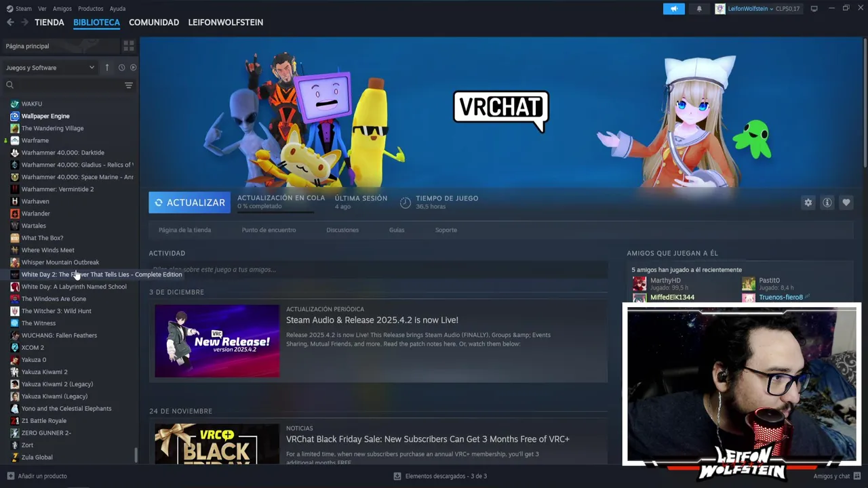Open the BIBLIOTECA tab
This screenshot has height=488, width=868.
tap(96, 22)
